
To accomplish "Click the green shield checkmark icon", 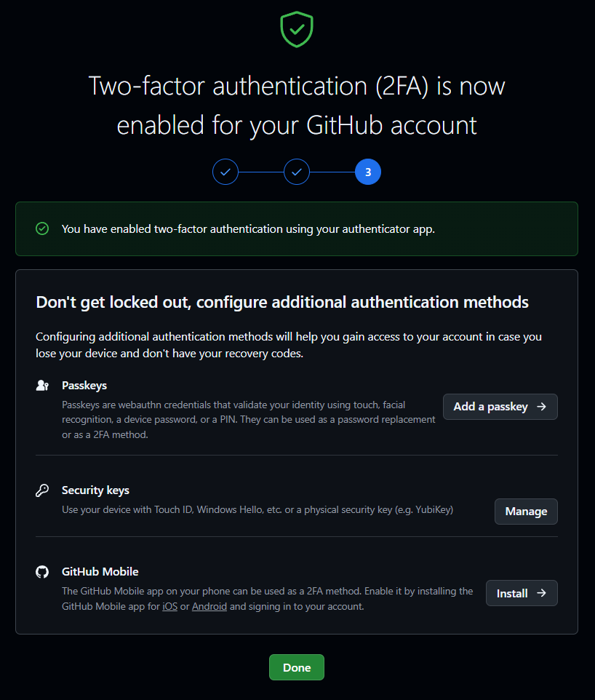I will point(297,29).
